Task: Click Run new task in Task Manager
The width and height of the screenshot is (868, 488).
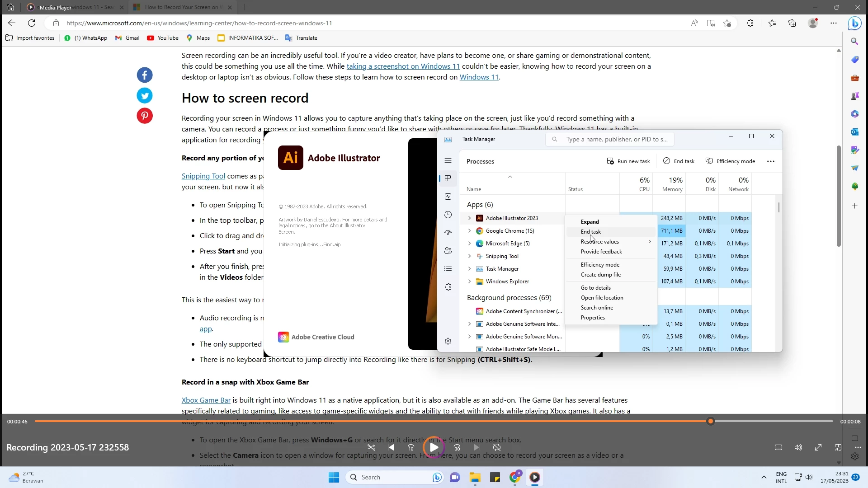Action: click(x=628, y=161)
